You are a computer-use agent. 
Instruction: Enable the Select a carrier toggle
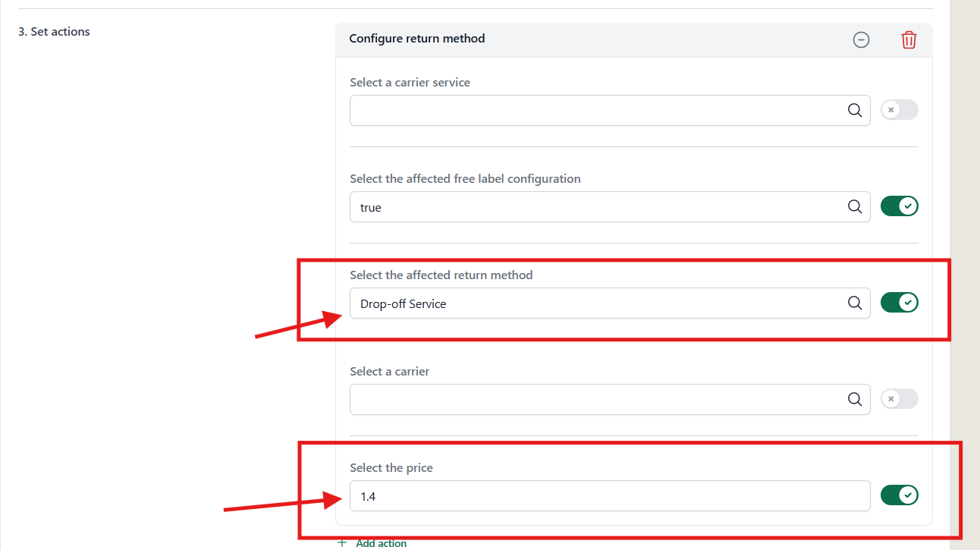pyautogui.click(x=900, y=399)
